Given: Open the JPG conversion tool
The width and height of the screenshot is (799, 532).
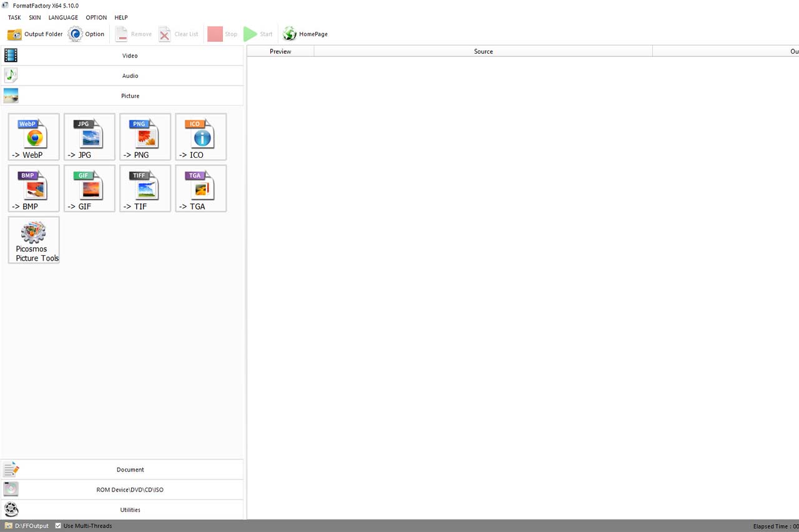Looking at the screenshot, I should [x=89, y=137].
